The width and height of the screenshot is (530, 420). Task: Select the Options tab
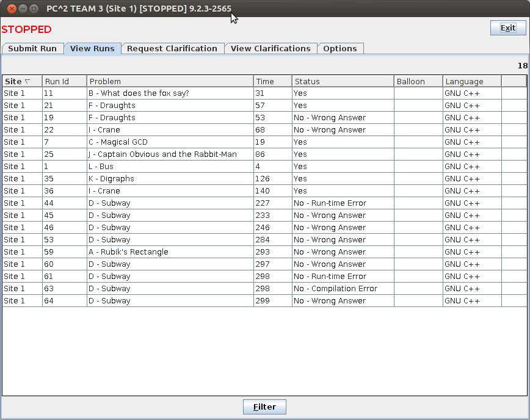[x=340, y=49]
